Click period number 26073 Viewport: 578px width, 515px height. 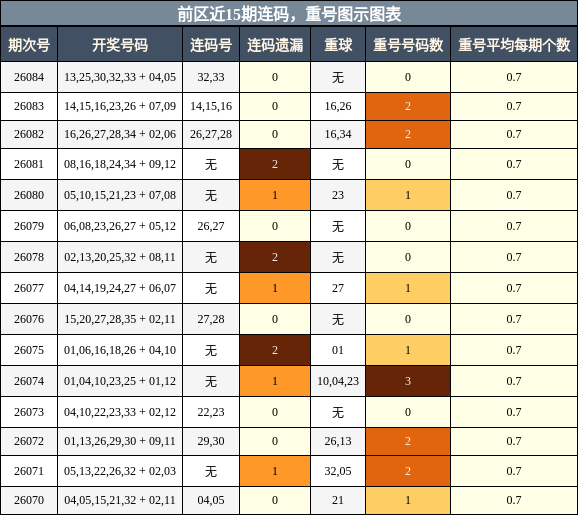(x=29, y=412)
